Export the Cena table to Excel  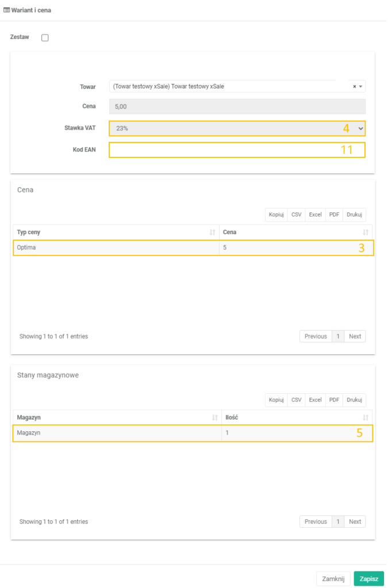(315, 215)
